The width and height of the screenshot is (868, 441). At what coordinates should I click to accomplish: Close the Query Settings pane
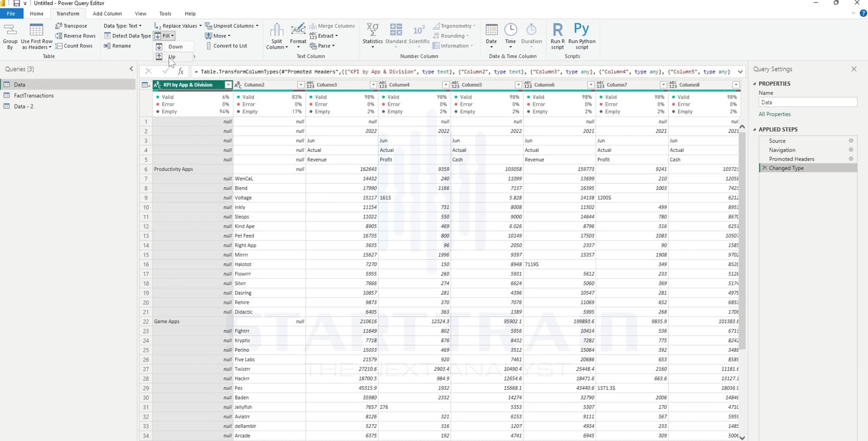click(x=854, y=69)
